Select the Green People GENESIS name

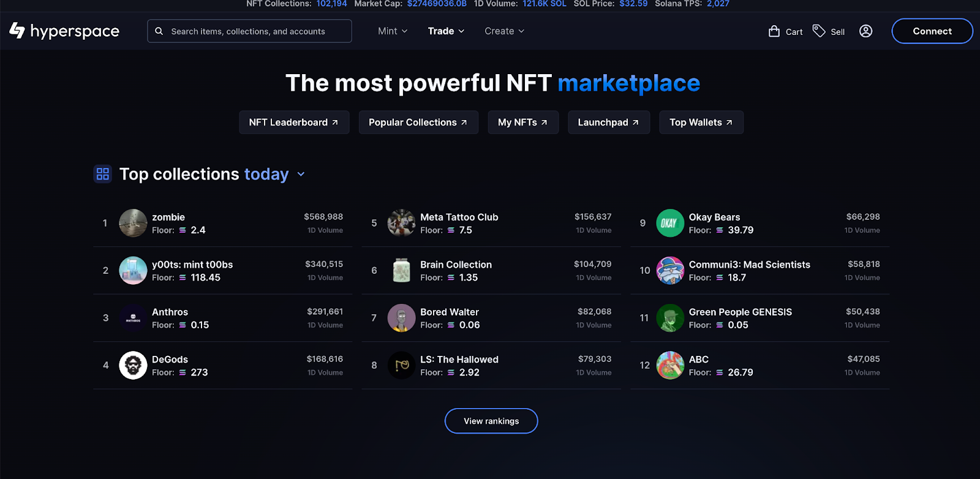[741, 312]
